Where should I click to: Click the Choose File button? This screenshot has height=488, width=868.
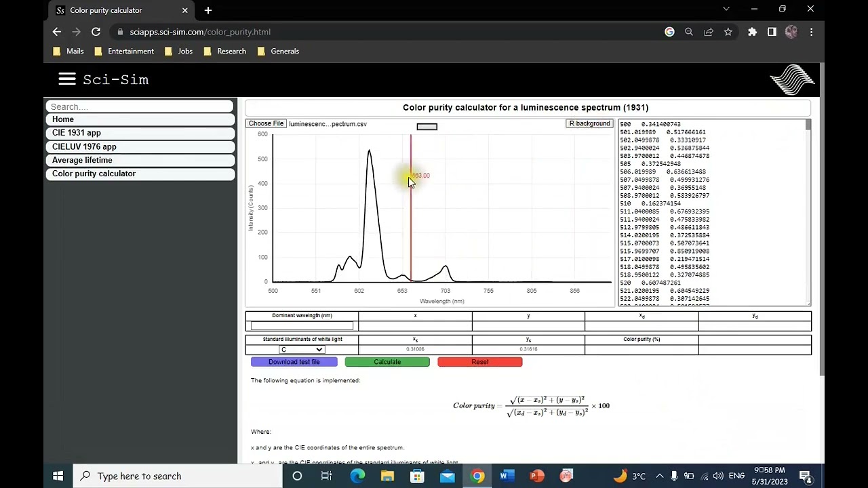[266, 124]
